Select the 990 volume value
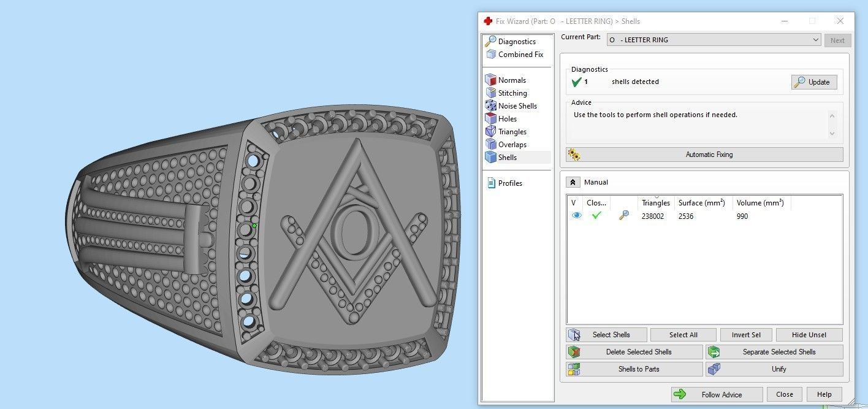The width and height of the screenshot is (868, 409). [742, 216]
